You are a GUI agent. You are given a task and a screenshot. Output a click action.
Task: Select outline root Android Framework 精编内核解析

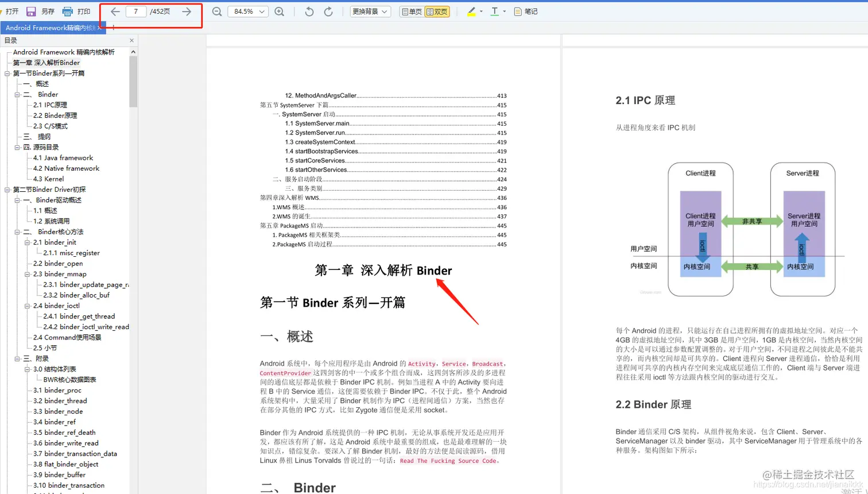coord(64,52)
